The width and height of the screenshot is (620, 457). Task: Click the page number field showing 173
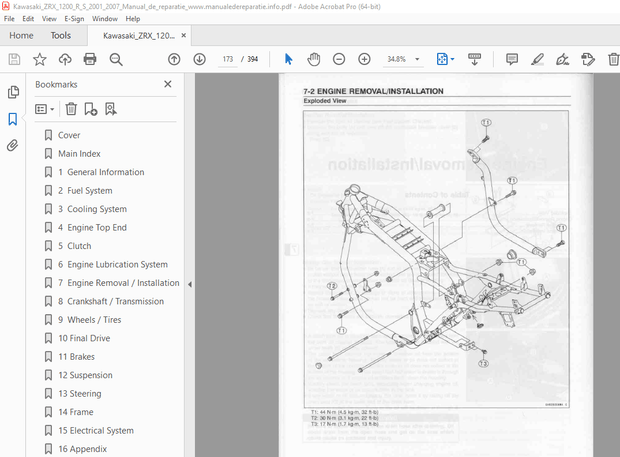click(x=228, y=59)
